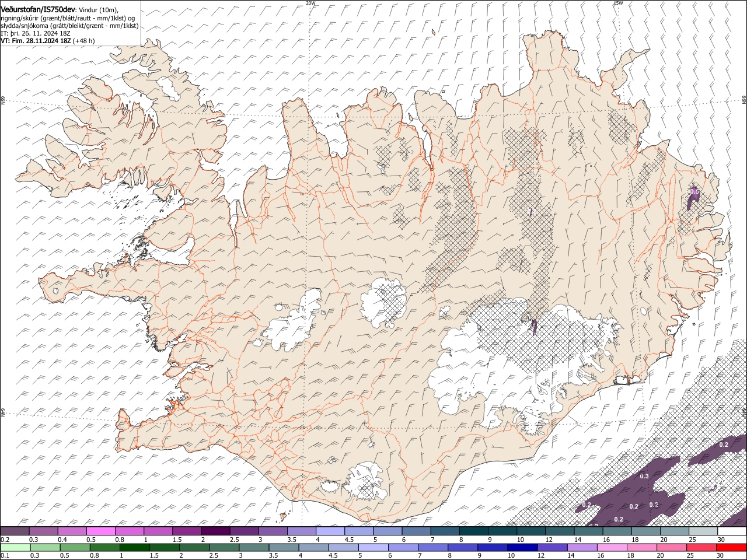Pick upper legend swatch between 18 and 20

click(x=646, y=531)
